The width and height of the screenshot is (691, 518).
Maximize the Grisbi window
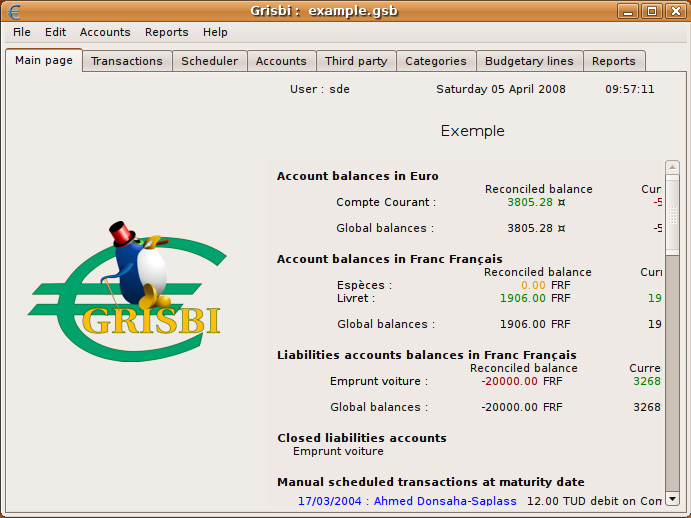[652, 11]
